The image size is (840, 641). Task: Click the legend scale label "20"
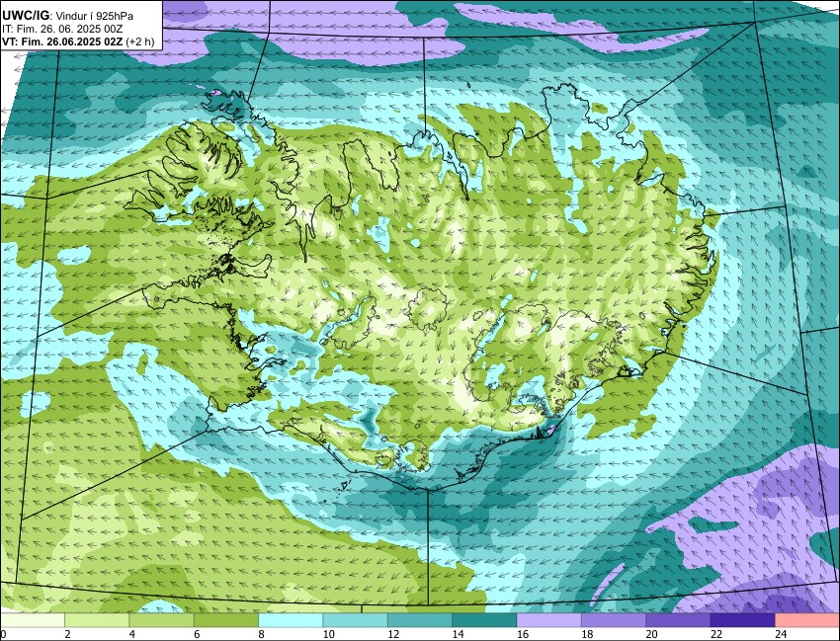(x=651, y=634)
